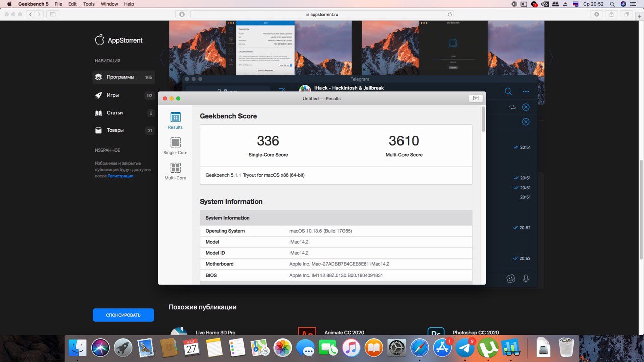Click the NVIDIA icon in menu bar
This screenshot has height=362, width=644.
pyautogui.click(x=545, y=4)
